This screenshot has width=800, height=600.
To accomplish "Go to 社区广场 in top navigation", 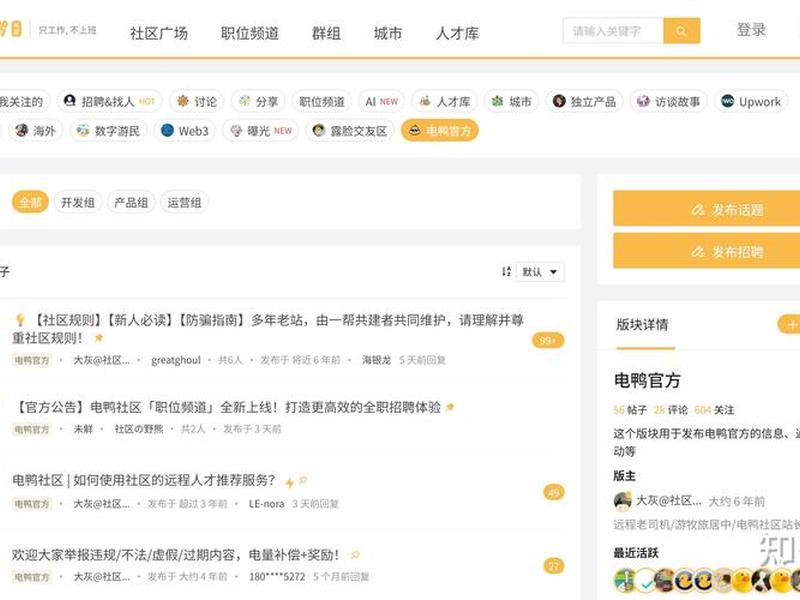I will [x=159, y=33].
